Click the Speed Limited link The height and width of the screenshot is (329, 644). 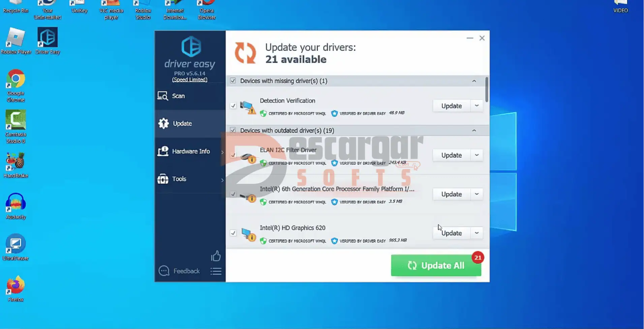point(190,80)
